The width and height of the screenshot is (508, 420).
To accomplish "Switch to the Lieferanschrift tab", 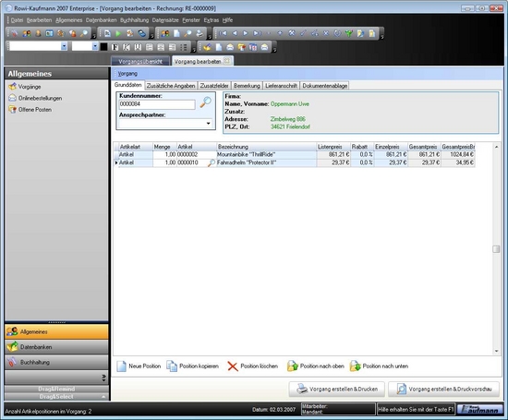I will [x=281, y=86].
